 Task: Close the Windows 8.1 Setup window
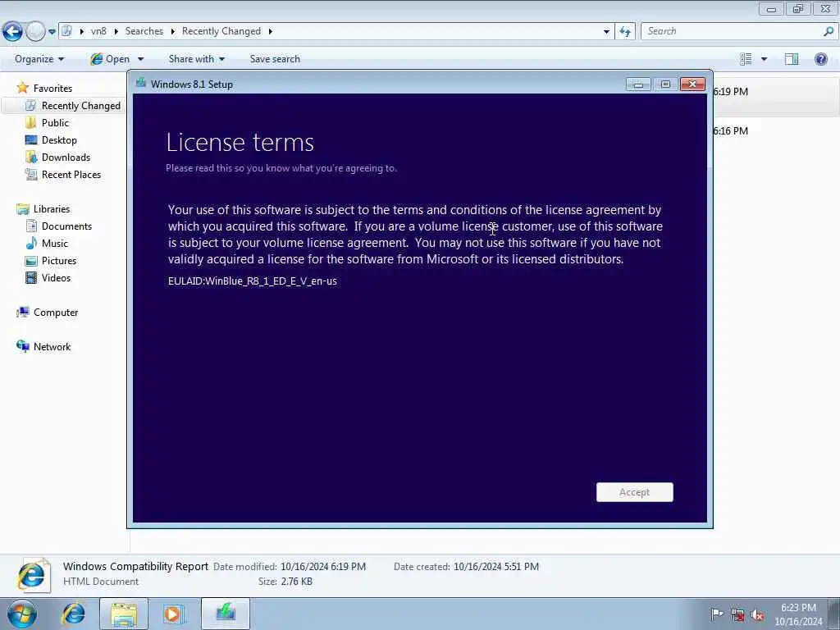click(692, 84)
